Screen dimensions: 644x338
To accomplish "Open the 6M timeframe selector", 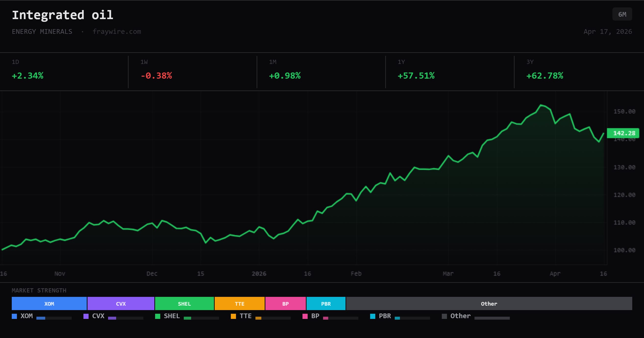I will coord(622,14).
